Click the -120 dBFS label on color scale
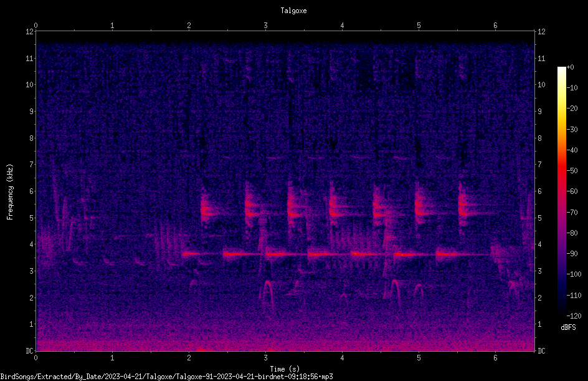The width and height of the screenshot is (588, 381). [x=574, y=316]
